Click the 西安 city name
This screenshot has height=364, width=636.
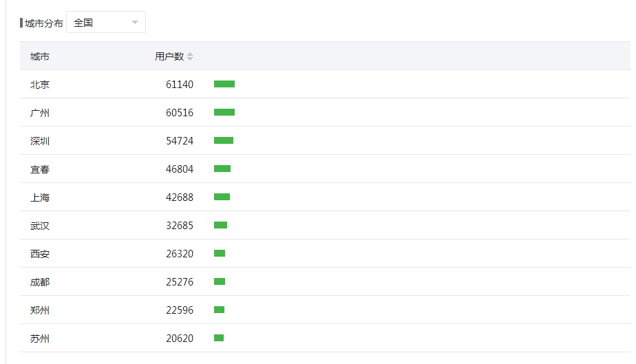[x=40, y=254]
